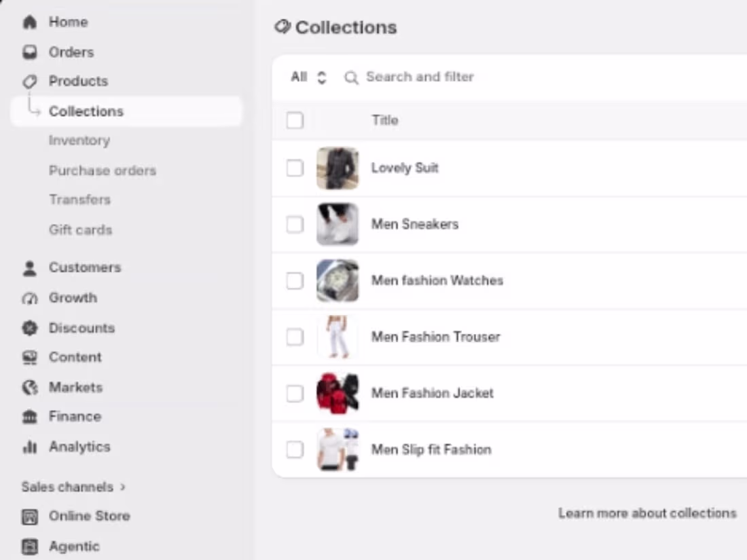The height and width of the screenshot is (560, 747).
Task: Check the Men Sneakers row checkbox
Action: 295,224
